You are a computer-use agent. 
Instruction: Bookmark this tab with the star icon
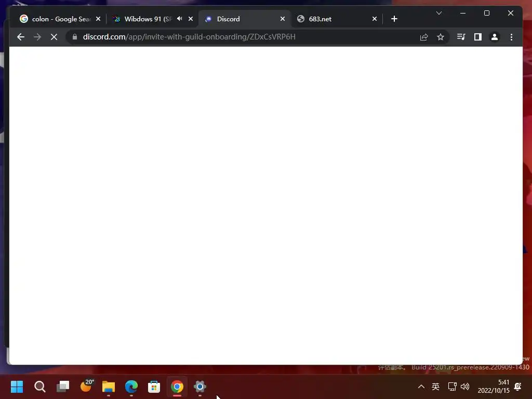click(x=441, y=37)
